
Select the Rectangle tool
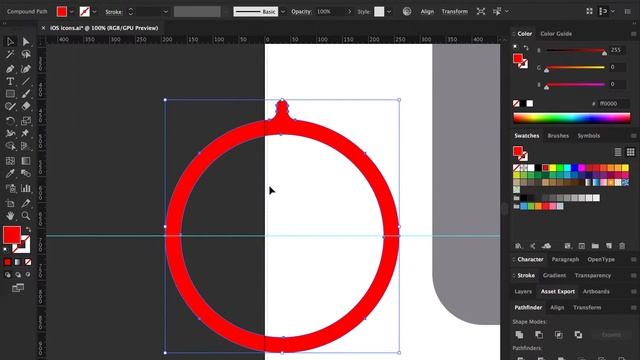10,94
